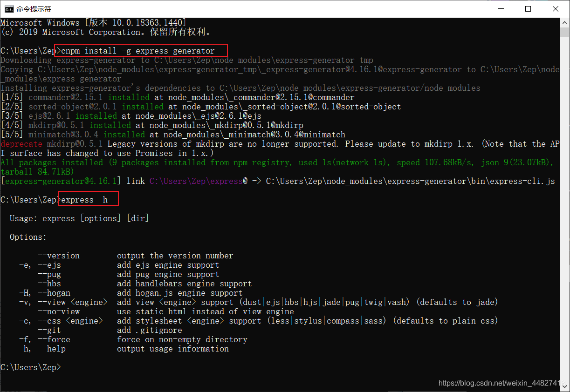Image resolution: width=570 pixels, height=392 pixels.
Task: Click the vertical scrollbar thumb
Action: click(x=565, y=33)
